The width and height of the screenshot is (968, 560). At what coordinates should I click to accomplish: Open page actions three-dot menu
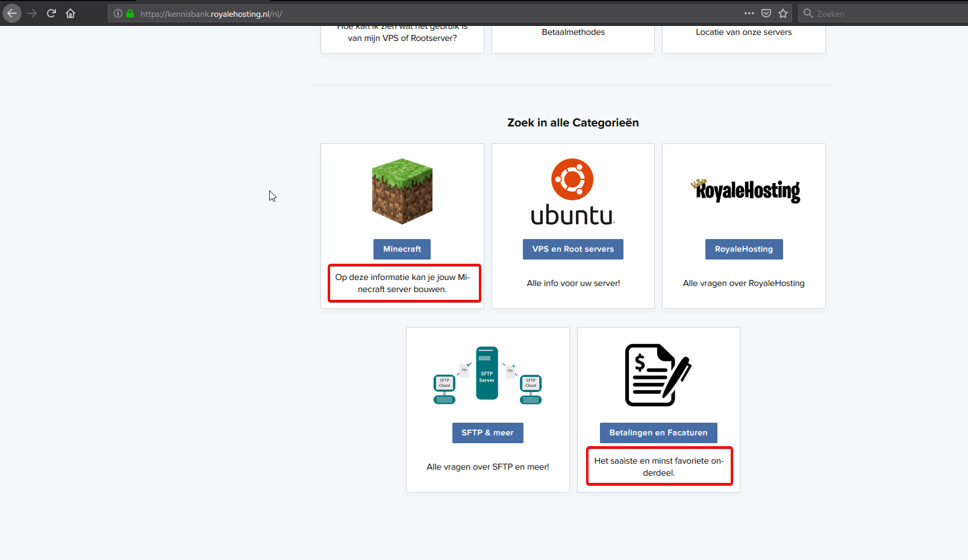pyautogui.click(x=749, y=13)
